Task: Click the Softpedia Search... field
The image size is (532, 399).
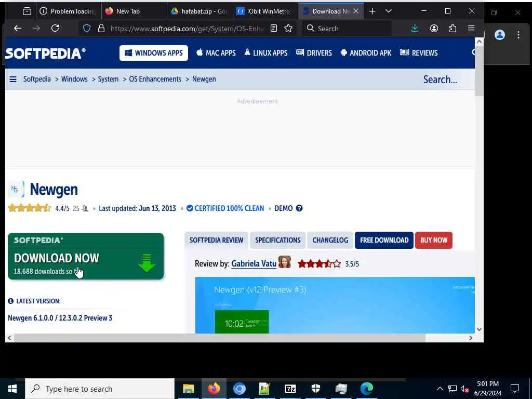Action: 440,79
